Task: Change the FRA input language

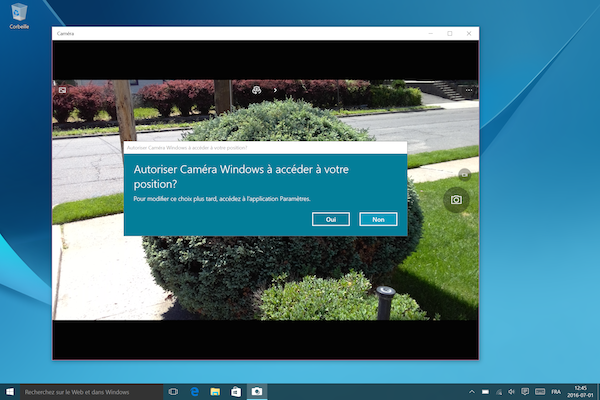Action: (556, 392)
